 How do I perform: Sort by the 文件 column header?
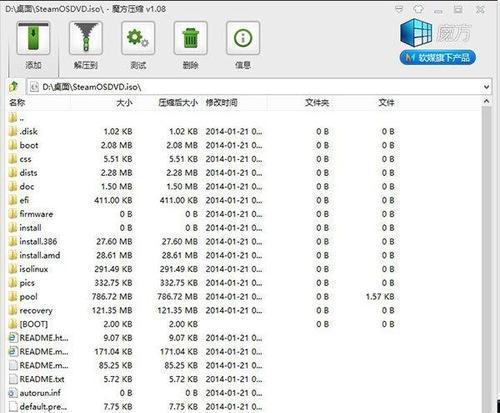[x=386, y=103]
